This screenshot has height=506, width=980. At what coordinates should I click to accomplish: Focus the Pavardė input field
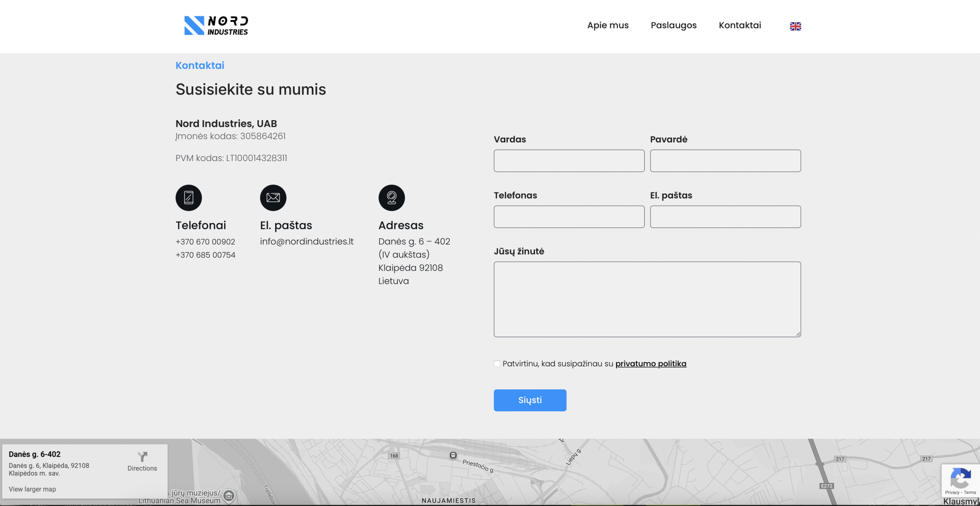coord(725,161)
